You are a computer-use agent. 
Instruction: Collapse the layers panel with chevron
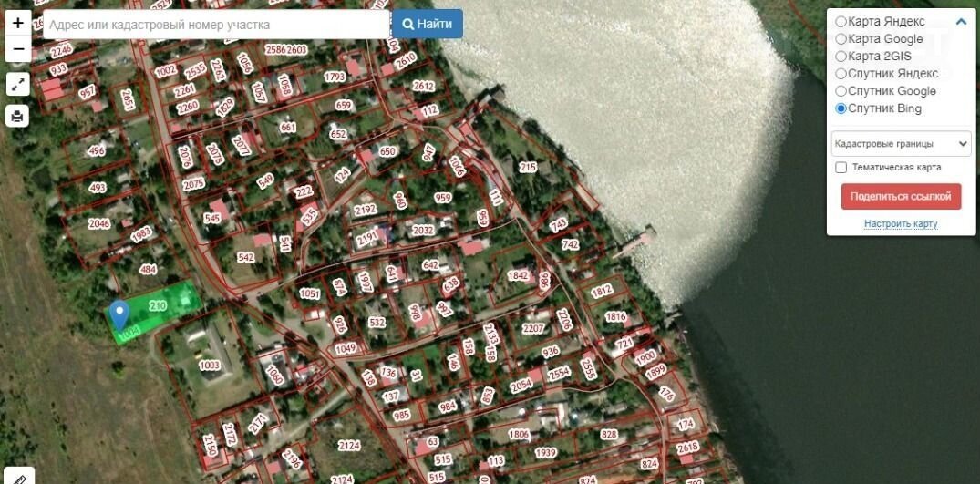[x=961, y=22]
